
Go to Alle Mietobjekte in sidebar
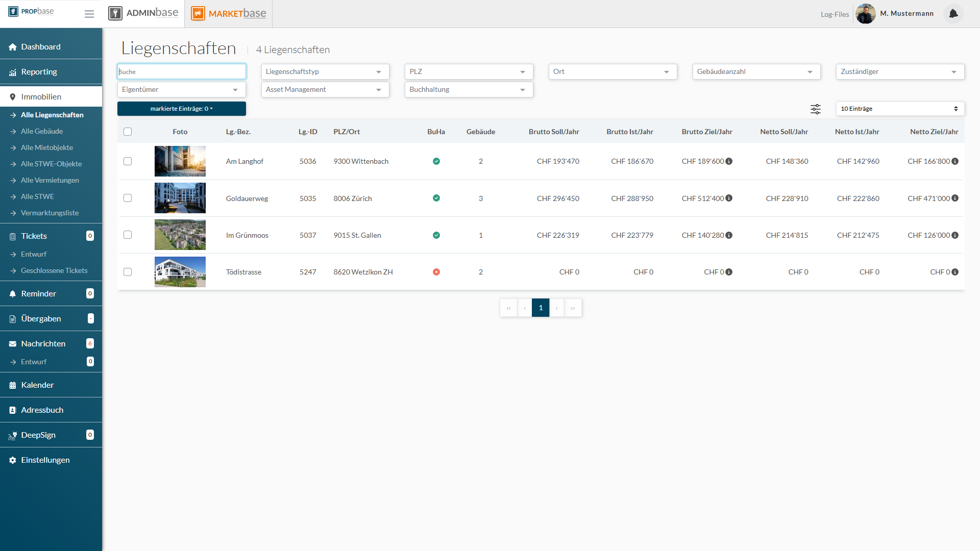point(46,147)
